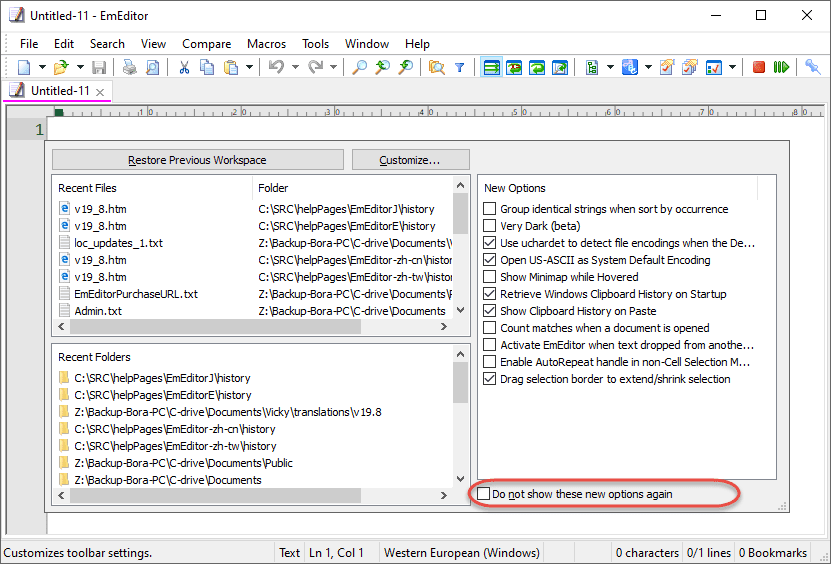Click the Undo arrow icon
This screenshot has width=831, height=564.
(x=277, y=67)
